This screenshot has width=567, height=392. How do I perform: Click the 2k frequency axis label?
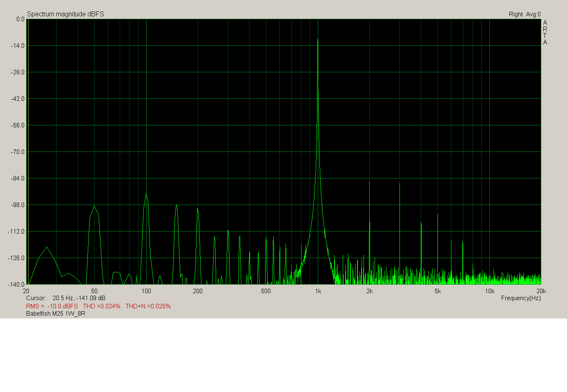coord(369,291)
